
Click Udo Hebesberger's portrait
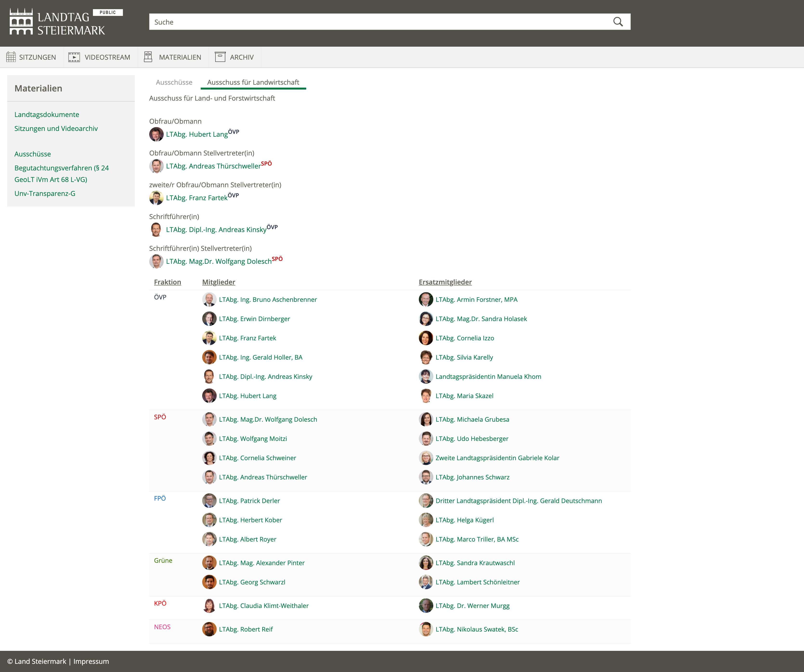click(x=426, y=439)
